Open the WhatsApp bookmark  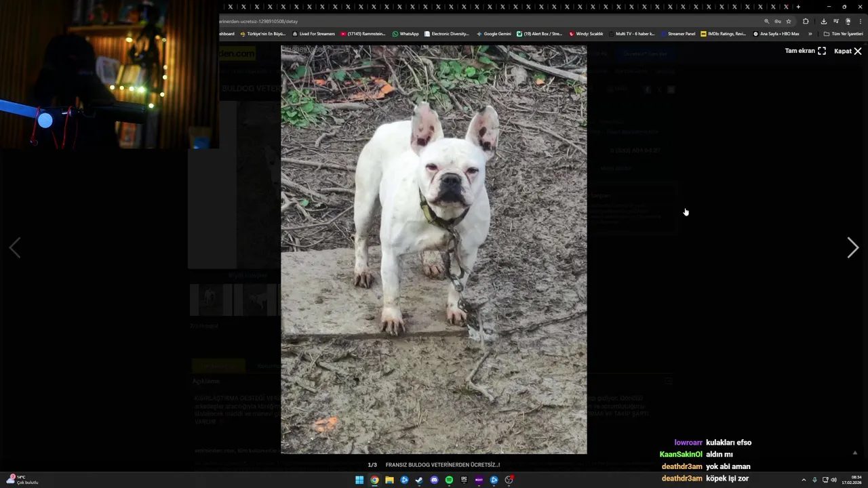(x=406, y=34)
